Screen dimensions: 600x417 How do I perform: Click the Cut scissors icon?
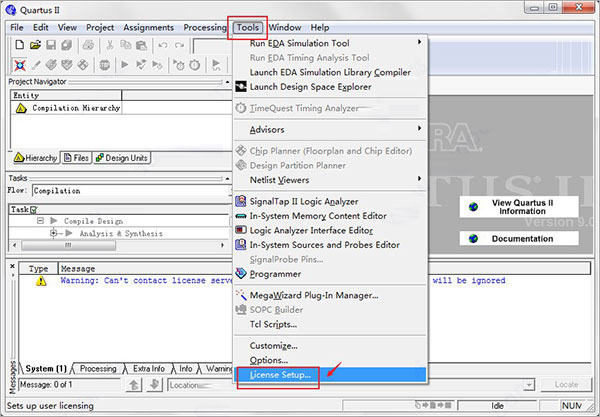(110, 45)
